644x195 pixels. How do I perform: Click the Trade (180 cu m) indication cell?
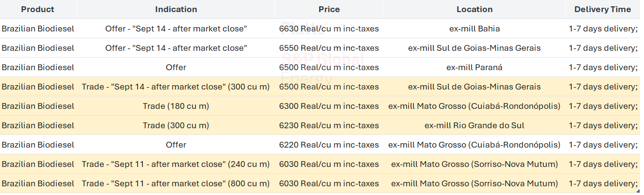[x=176, y=106]
